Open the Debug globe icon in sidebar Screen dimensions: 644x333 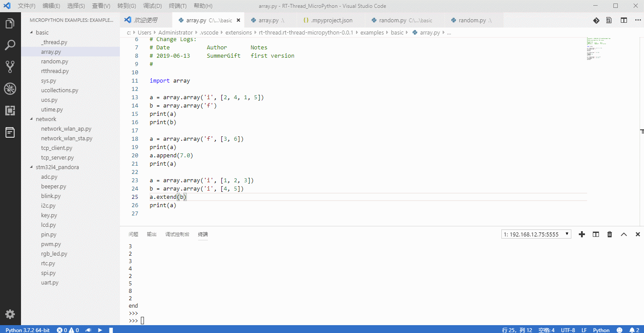click(x=10, y=89)
